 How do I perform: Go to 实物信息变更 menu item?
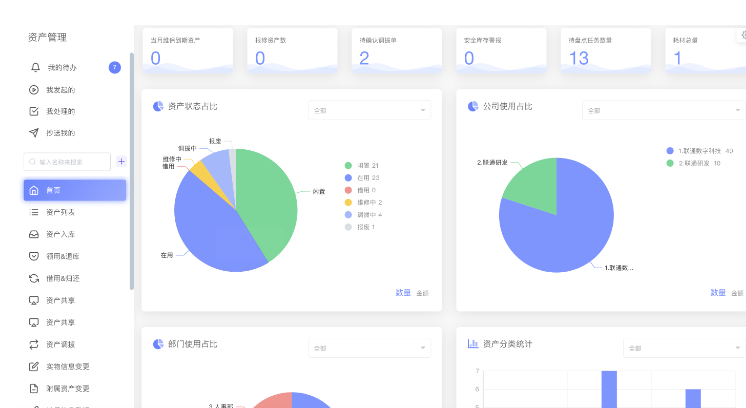(x=68, y=366)
